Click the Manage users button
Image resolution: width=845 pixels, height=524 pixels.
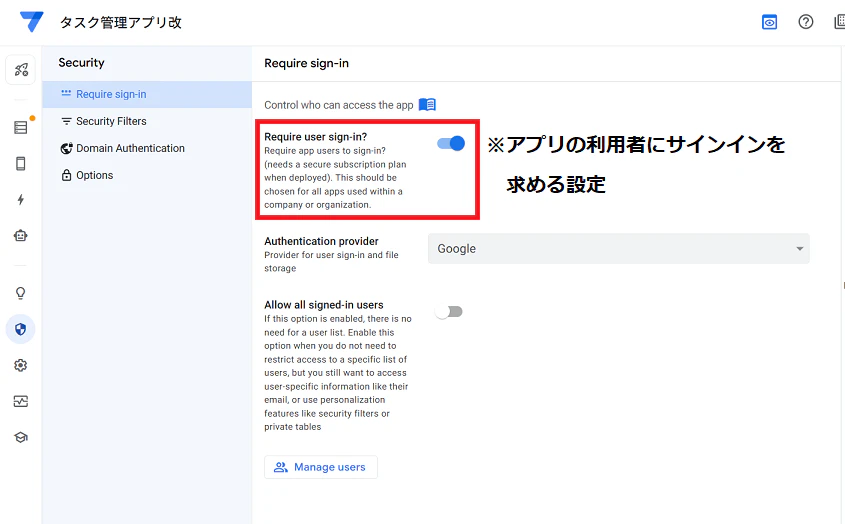coord(321,467)
